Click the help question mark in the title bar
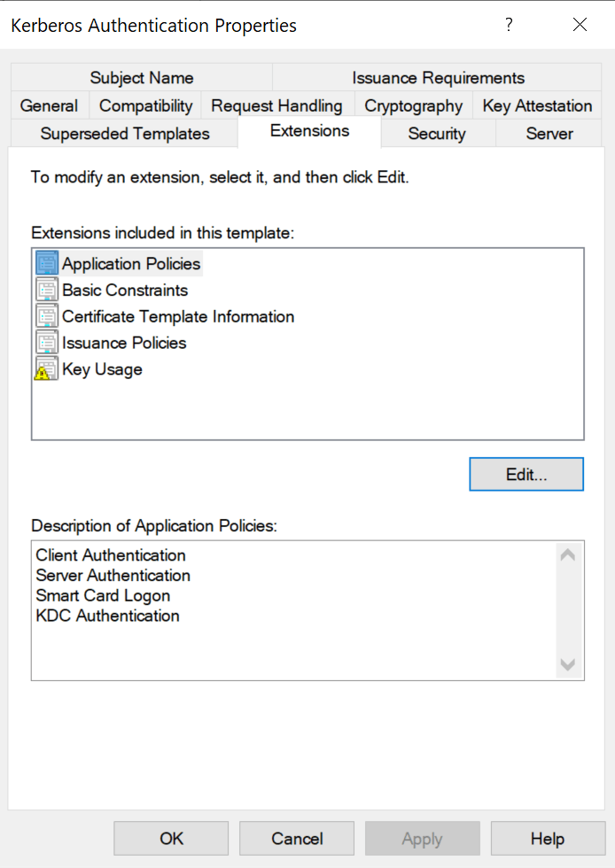 point(509,25)
